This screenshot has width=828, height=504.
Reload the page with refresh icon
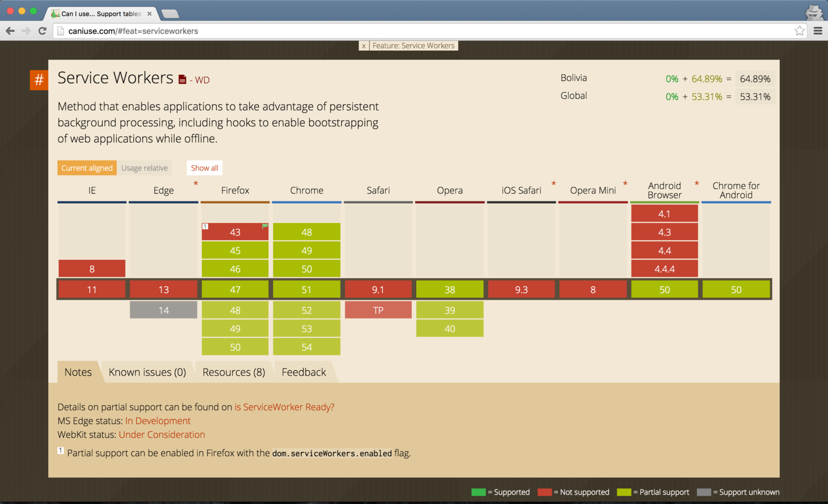(42, 31)
